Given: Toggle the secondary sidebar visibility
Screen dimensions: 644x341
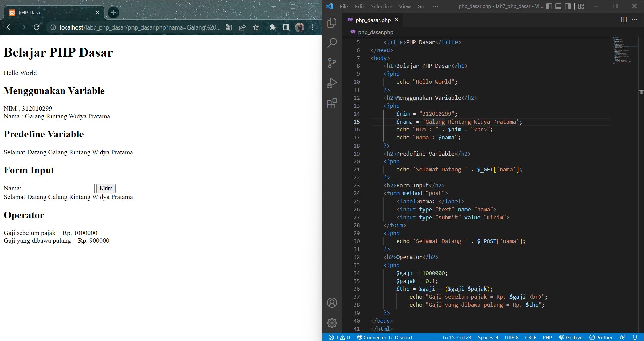Looking at the screenshot, I should pyautogui.click(x=568, y=6).
